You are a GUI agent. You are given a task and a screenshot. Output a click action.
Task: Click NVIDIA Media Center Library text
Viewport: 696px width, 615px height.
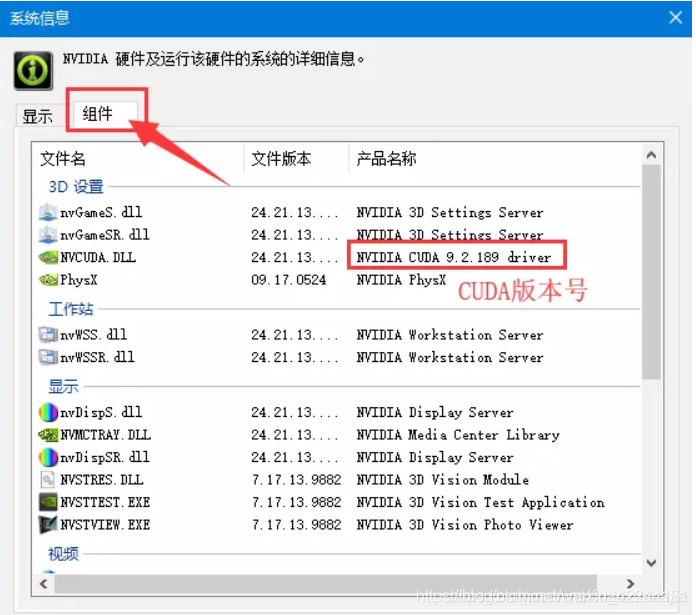(458, 434)
